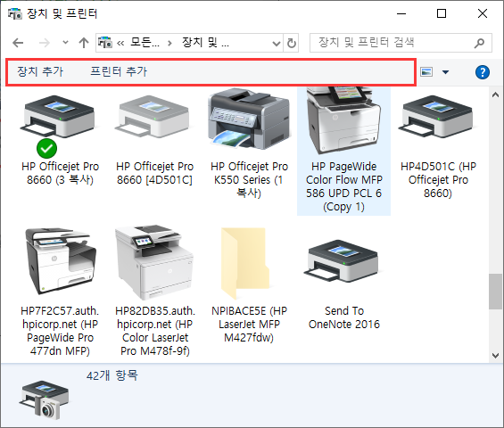Go back with the back arrow
This screenshot has height=428, width=504.
point(18,43)
